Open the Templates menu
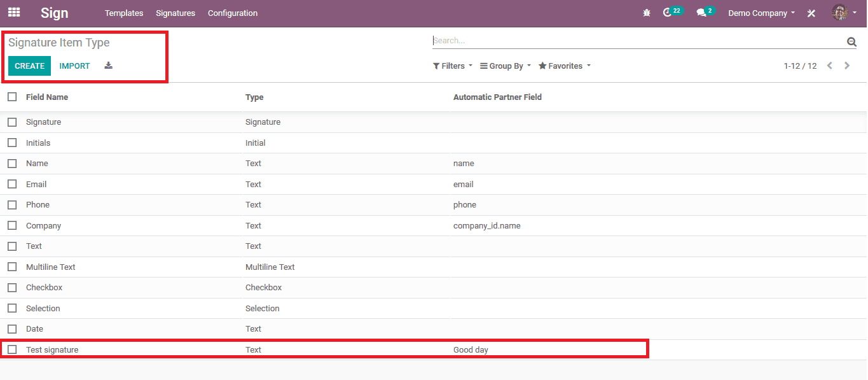This screenshot has width=868, height=380. 124,13
